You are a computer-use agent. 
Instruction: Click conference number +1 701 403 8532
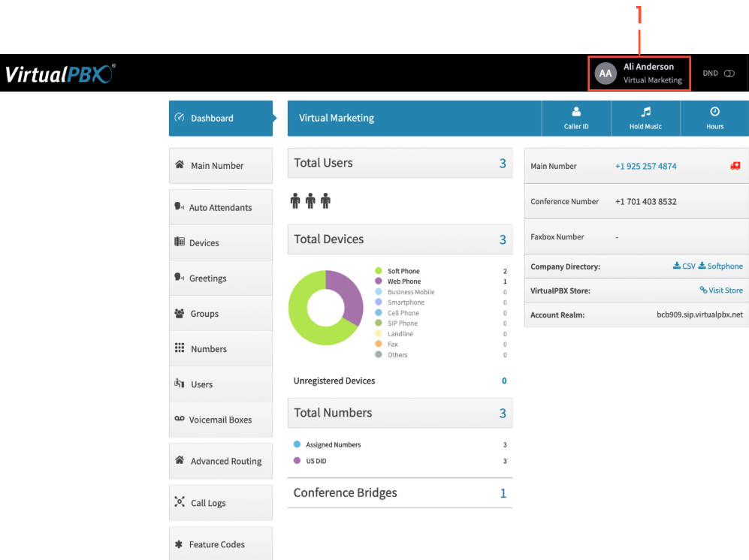[646, 201]
